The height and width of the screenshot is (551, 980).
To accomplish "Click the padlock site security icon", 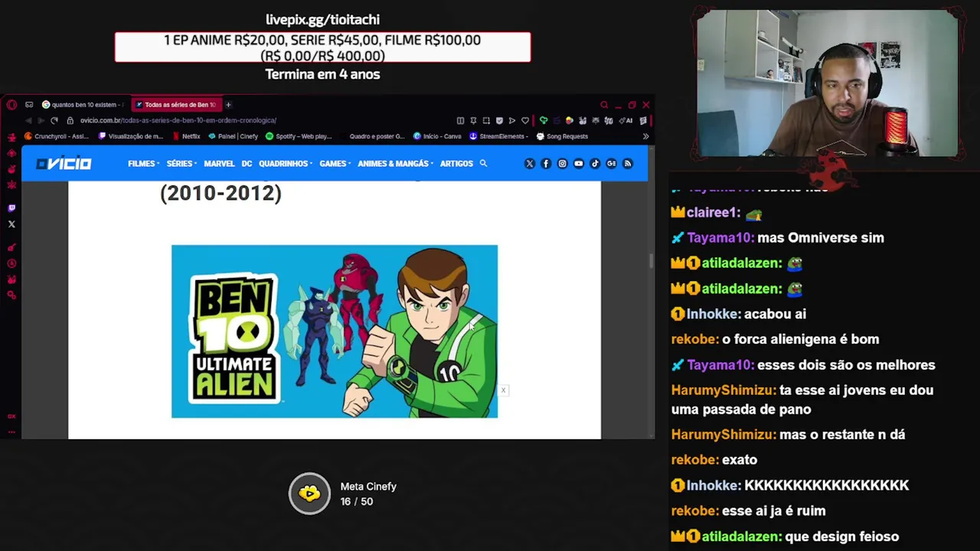I will coord(70,120).
